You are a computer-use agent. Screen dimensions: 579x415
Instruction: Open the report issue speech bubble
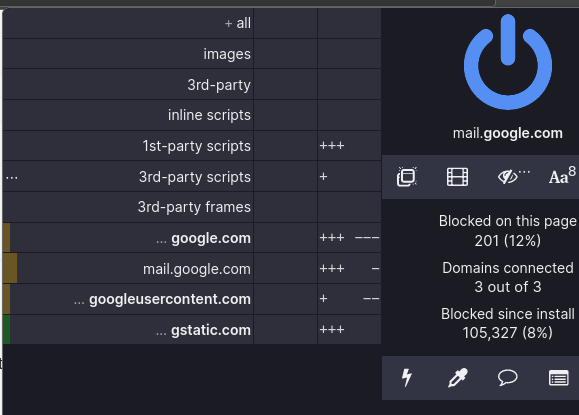pos(508,378)
